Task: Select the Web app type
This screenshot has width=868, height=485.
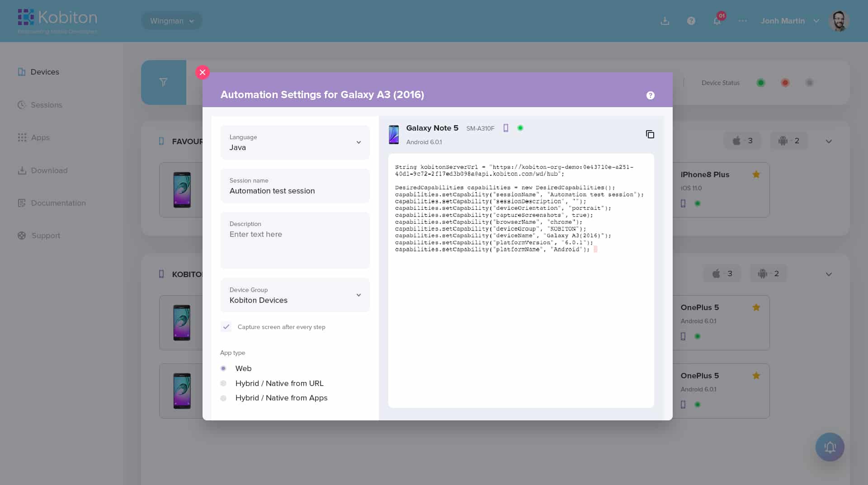Action: [223, 368]
